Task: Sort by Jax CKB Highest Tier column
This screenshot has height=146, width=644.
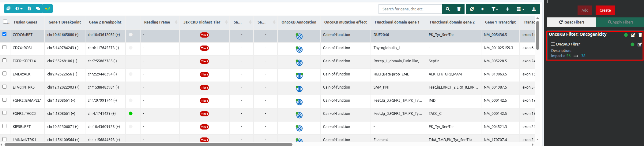Action: click(x=202, y=22)
